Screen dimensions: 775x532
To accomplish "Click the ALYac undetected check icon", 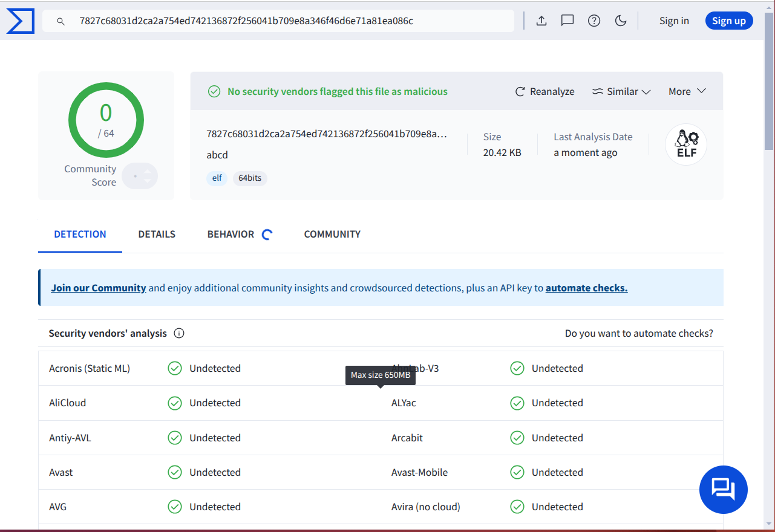I will point(517,403).
